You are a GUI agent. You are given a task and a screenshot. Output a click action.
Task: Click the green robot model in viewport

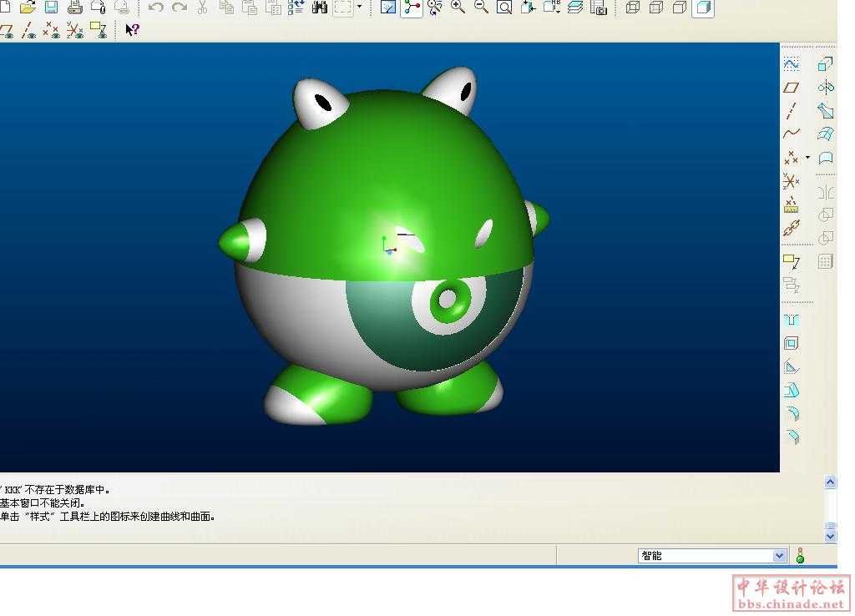(384, 246)
